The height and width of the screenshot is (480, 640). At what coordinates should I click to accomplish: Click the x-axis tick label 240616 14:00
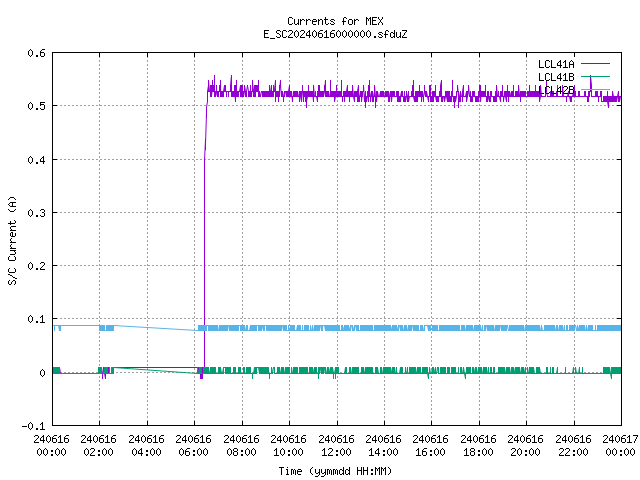tap(383, 446)
